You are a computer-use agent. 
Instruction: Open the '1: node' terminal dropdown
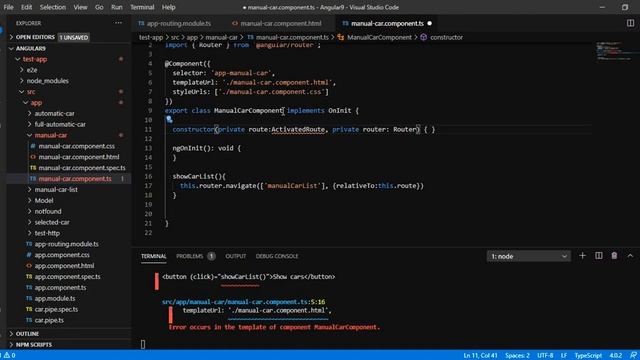pos(529,256)
